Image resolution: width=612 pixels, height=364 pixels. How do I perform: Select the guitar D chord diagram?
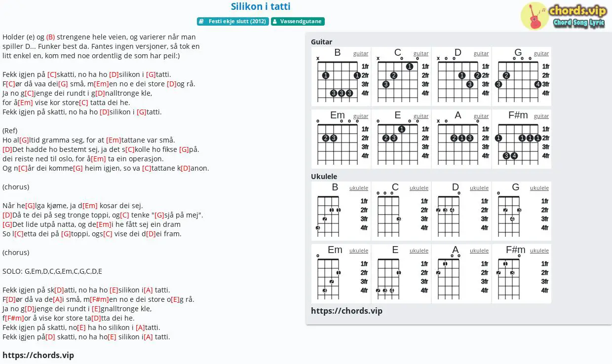pos(461,76)
